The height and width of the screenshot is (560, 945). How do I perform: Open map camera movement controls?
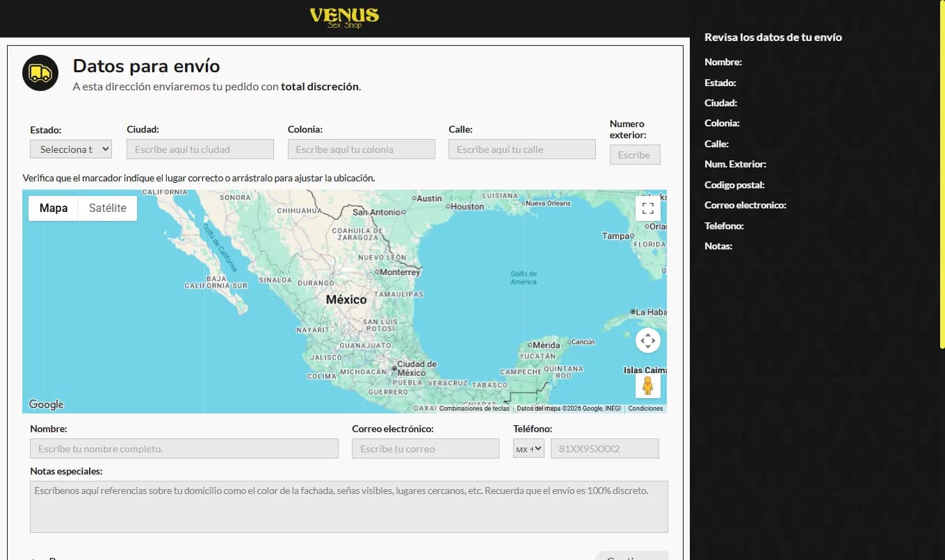647,340
